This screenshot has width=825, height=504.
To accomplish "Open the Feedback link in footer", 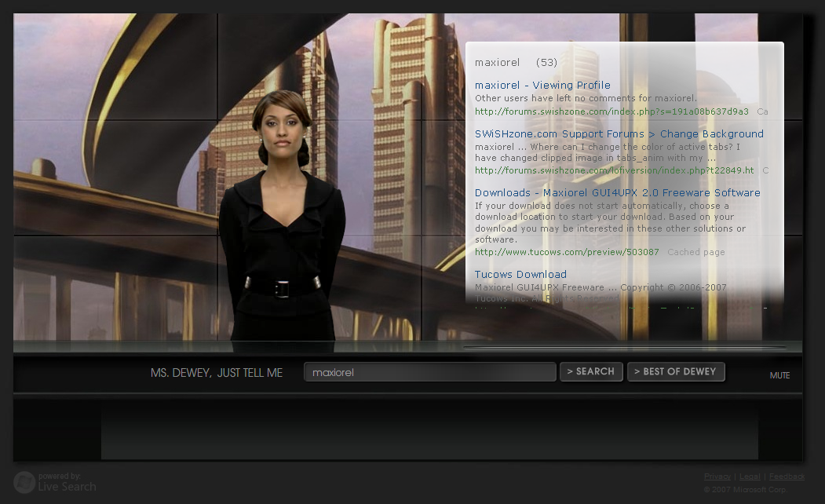I will (787, 476).
